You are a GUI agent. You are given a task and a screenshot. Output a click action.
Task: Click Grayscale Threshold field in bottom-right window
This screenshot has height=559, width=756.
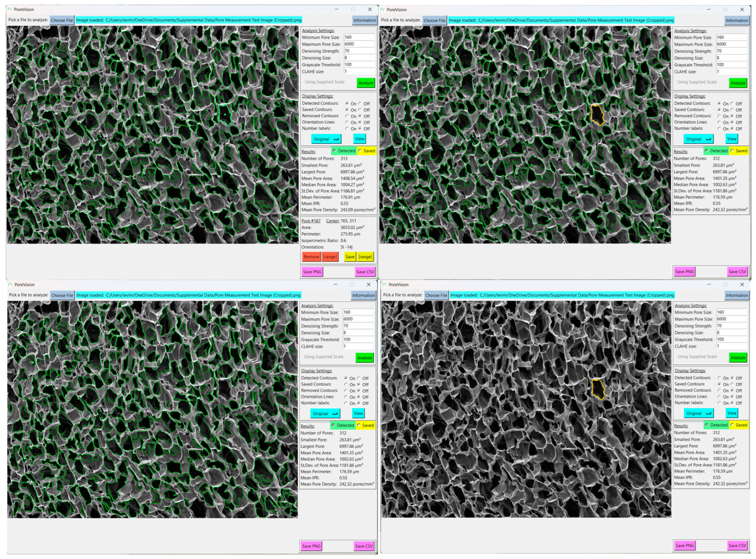731,339
